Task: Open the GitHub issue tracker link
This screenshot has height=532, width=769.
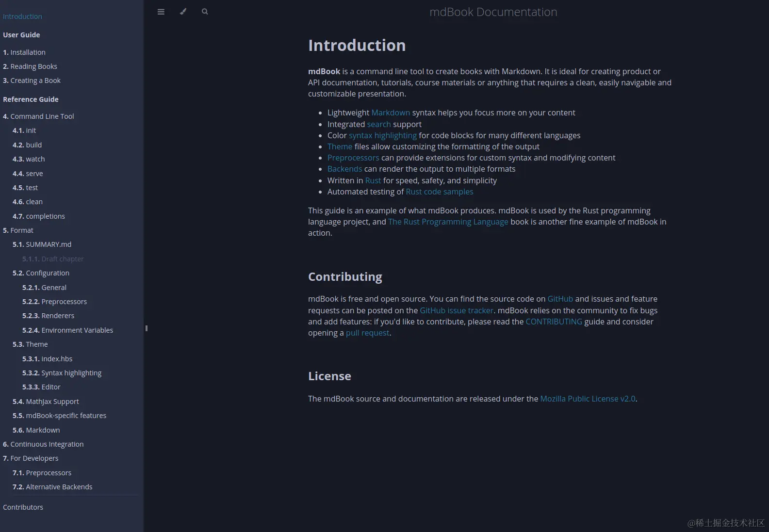Action: pyautogui.click(x=457, y=310)
